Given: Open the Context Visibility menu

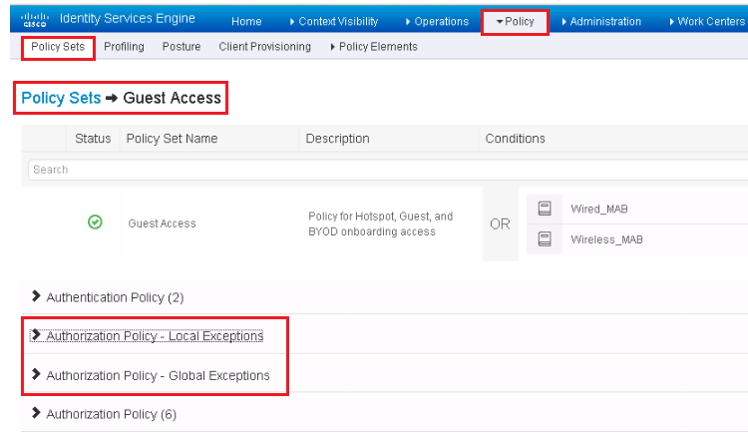Looking at the screenshot, I should pyautogui.click(x=334, y=21).
